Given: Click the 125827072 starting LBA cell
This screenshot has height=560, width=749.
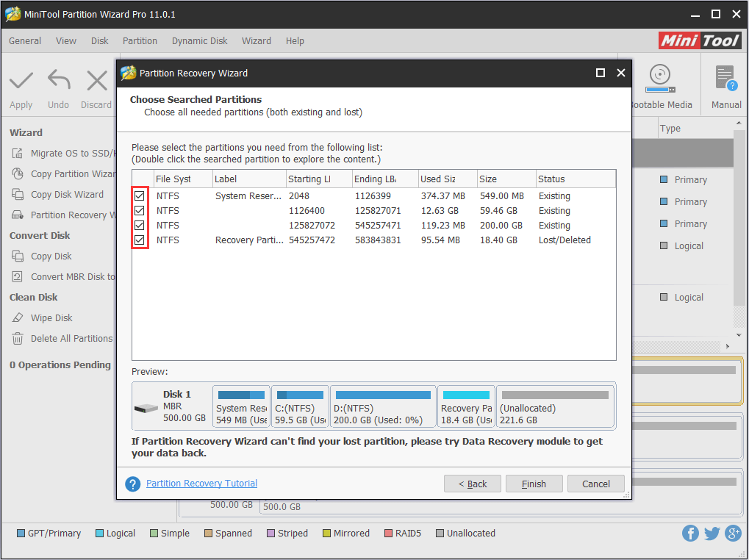Looking at the screenshot, I should pyautogui.click(x=312, y=226).
